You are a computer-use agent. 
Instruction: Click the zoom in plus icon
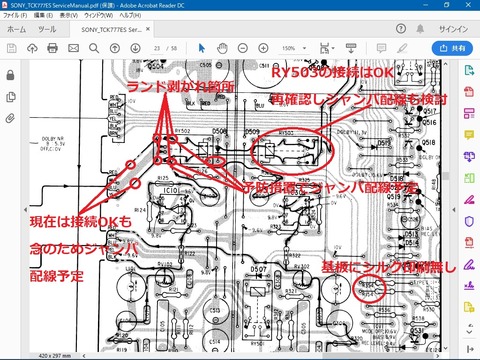point(263,48)
